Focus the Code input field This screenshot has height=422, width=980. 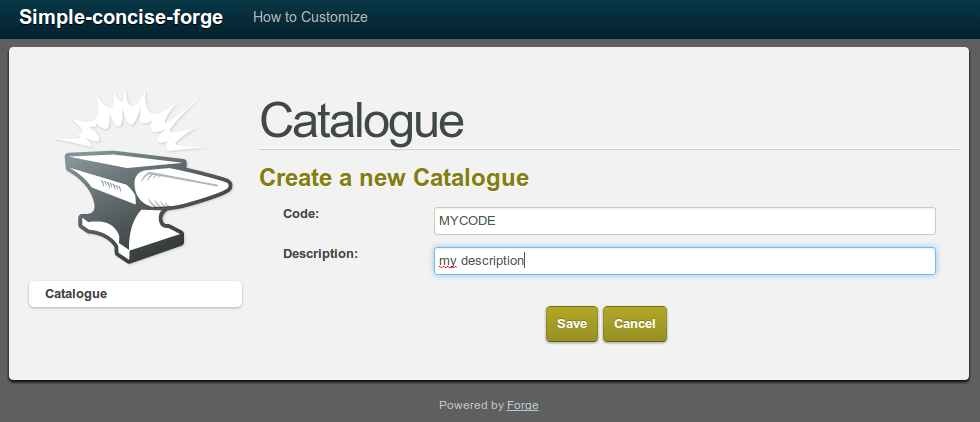click(684, 221)
